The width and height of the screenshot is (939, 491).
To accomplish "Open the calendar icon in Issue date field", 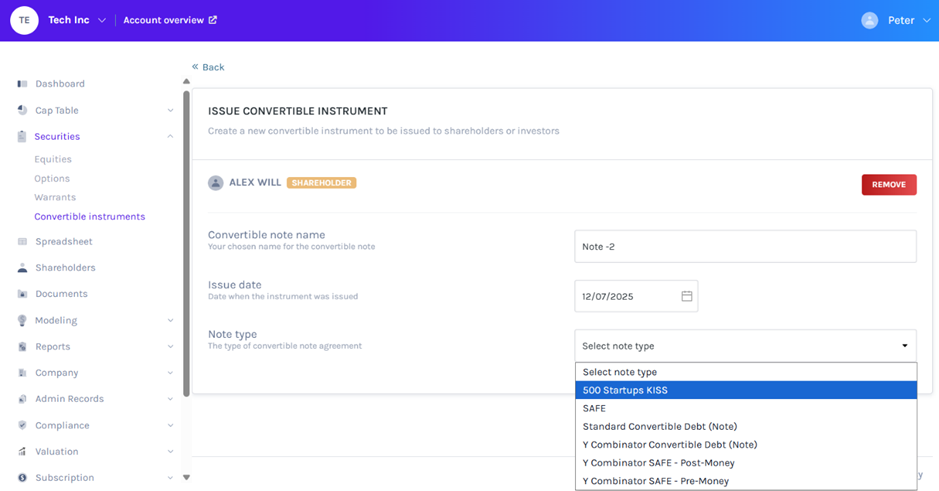I will pos(687,296).
